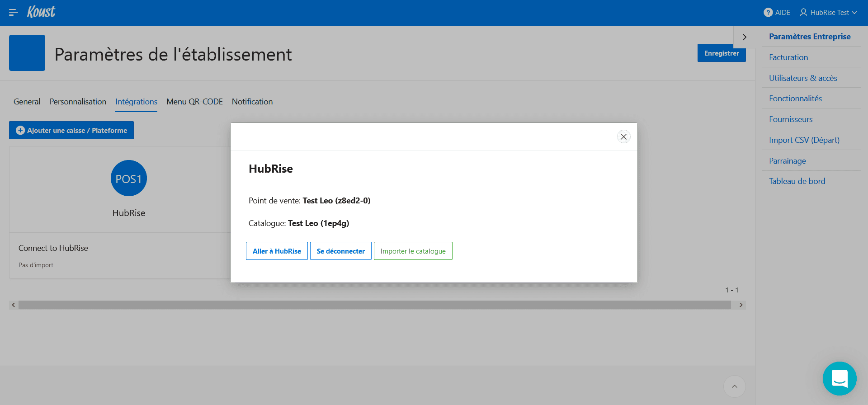Open Fournisseurs in sidebar
The width and height of the screenshot is (868, 405).
pyautogui.click(x=791, y=119)
